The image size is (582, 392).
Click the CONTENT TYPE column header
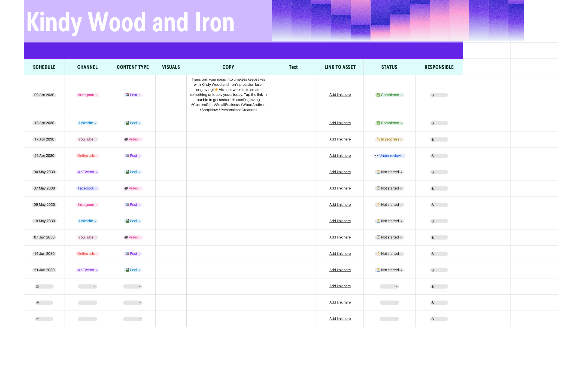(x=133, y=67)
